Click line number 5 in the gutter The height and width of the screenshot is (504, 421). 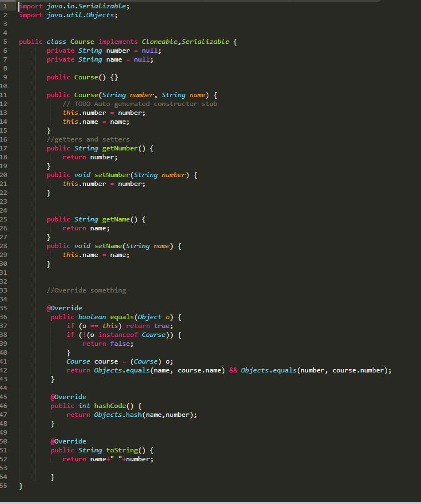(5, 42)
